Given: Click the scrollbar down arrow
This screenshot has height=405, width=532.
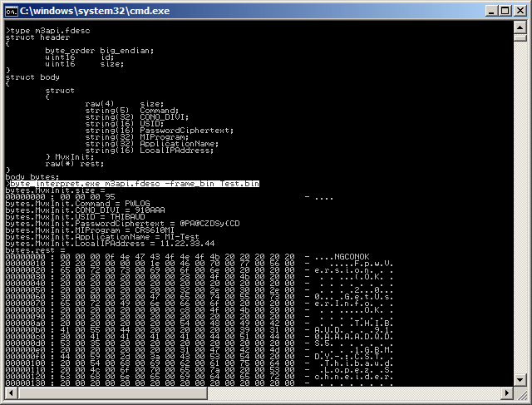Looking at the screenshot, I should pyautogui.click(x=520, y=398).
